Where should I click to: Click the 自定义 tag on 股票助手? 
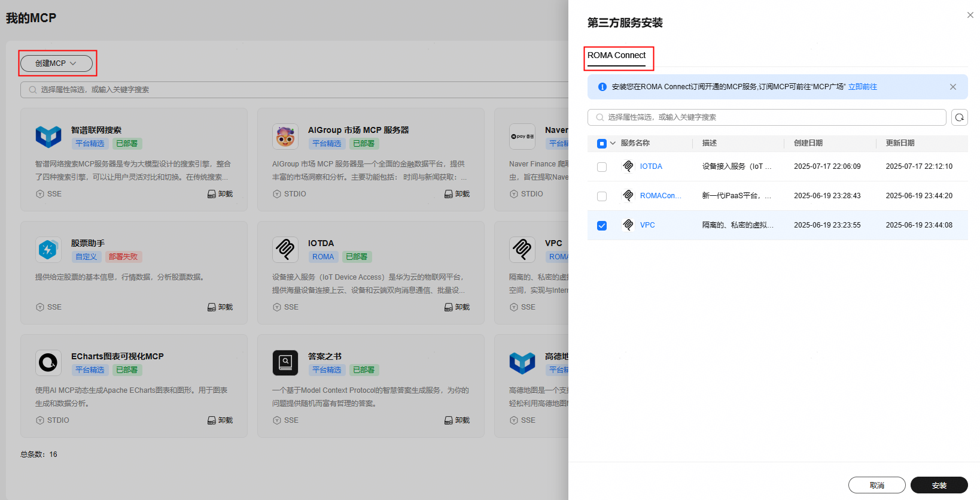point(86,257)
